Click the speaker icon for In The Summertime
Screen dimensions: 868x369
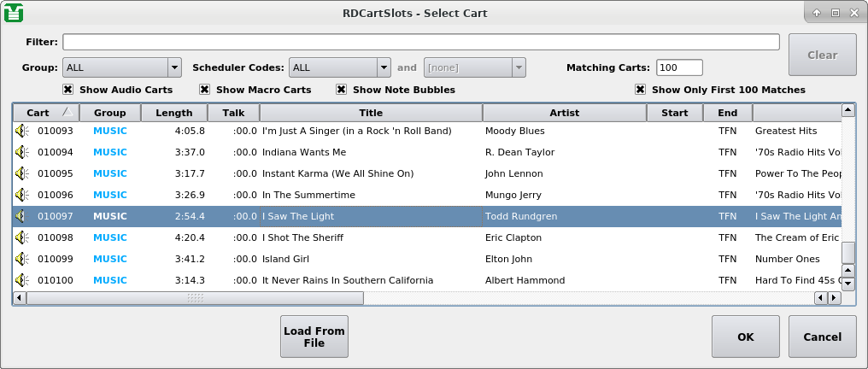point(21,196)
